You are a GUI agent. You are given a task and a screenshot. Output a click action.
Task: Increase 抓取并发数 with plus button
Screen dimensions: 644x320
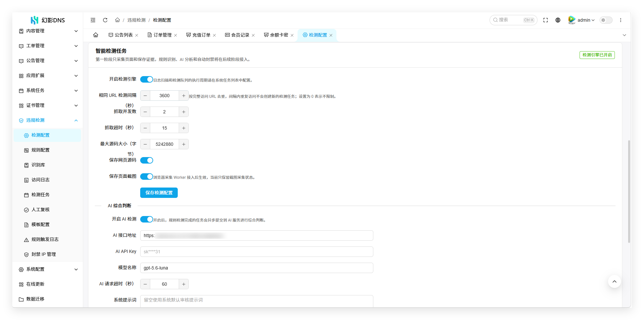point(184,112)
